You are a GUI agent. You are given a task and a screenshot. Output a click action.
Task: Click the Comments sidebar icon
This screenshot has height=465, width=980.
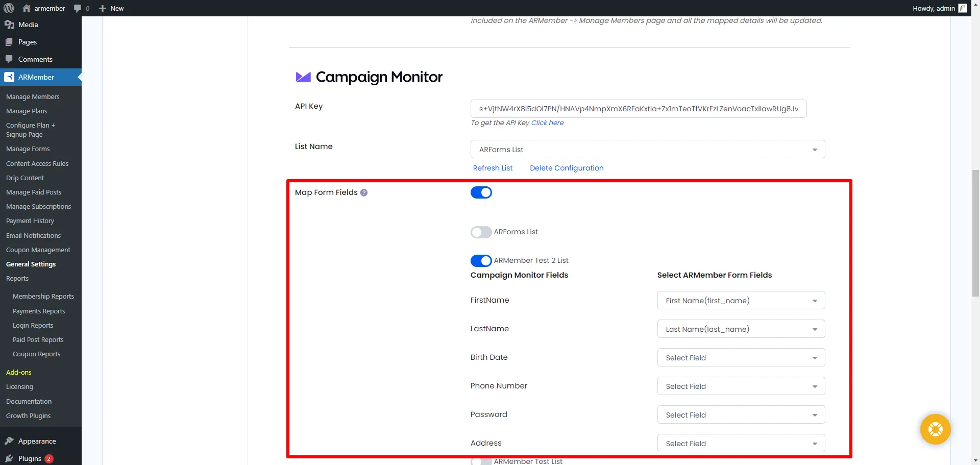point(9,59)
